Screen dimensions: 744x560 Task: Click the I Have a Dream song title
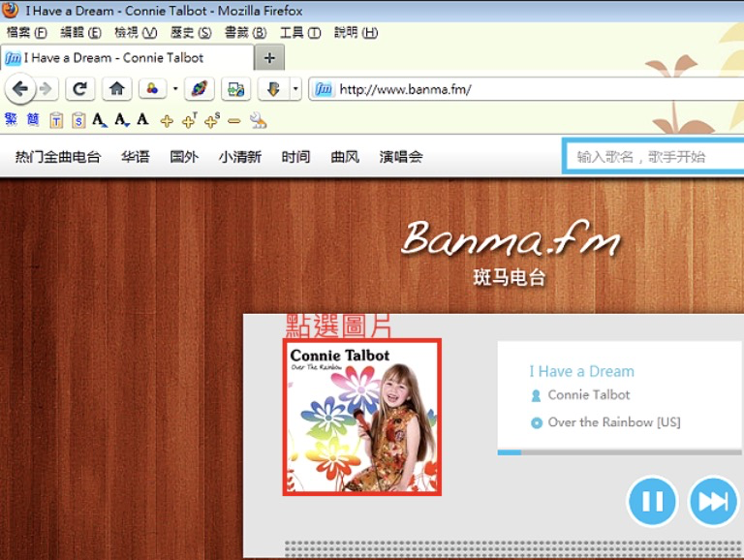(x=581, y=371)
